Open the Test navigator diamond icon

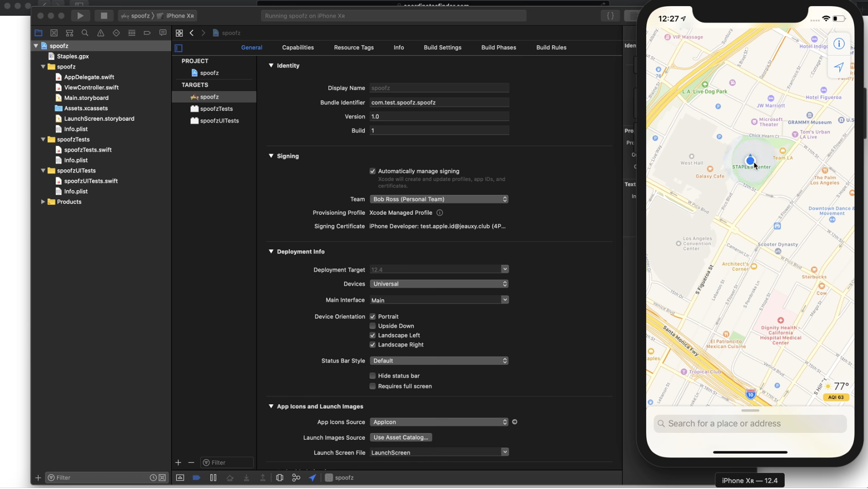(x=116, y=33)
